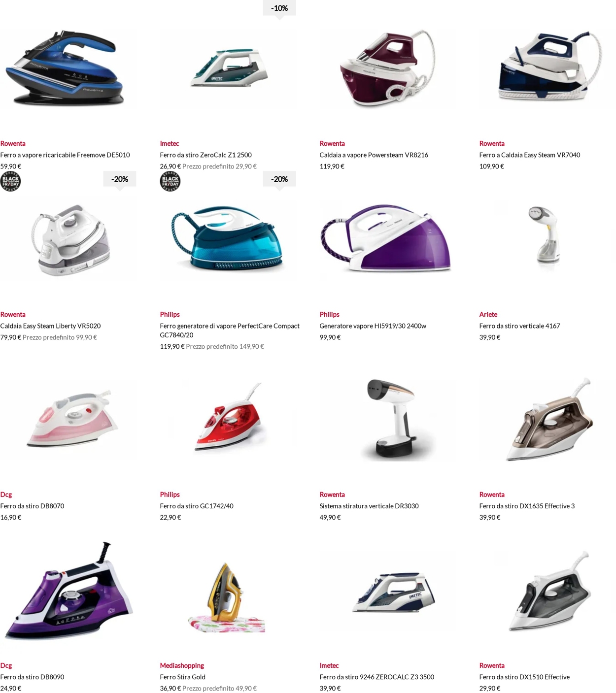Open Generatore vapore HI5919/30 2400w link
Image resolution: width=616 pixels, height=693 pixels.
point(373,326)
